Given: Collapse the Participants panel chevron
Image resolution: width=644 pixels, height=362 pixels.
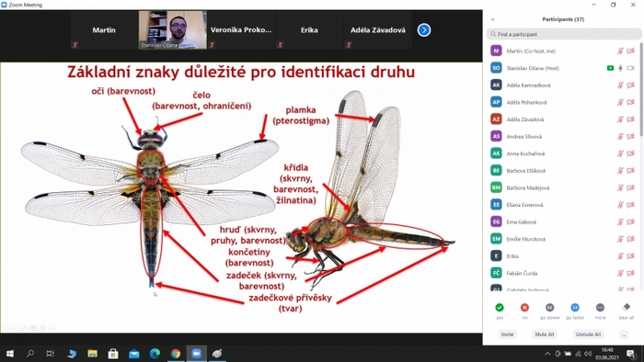Looking at the screenshot, I should (492, 19).
